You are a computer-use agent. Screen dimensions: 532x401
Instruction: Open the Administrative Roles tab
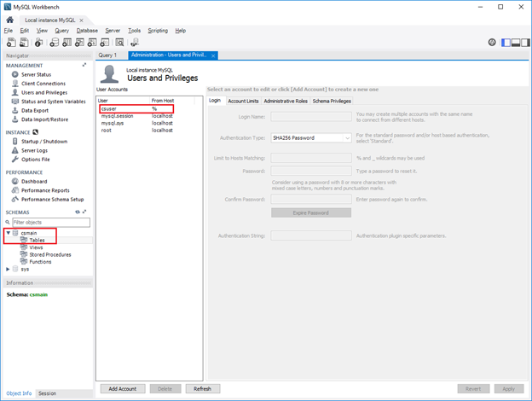coord(286,101)
